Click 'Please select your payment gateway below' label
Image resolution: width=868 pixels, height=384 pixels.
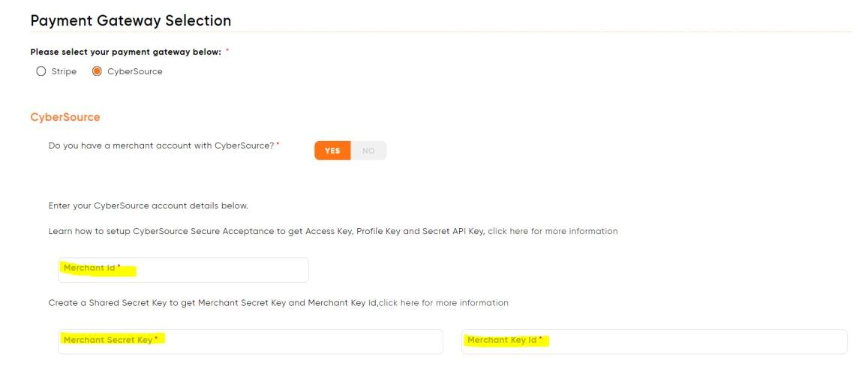[x=126, y=52]
